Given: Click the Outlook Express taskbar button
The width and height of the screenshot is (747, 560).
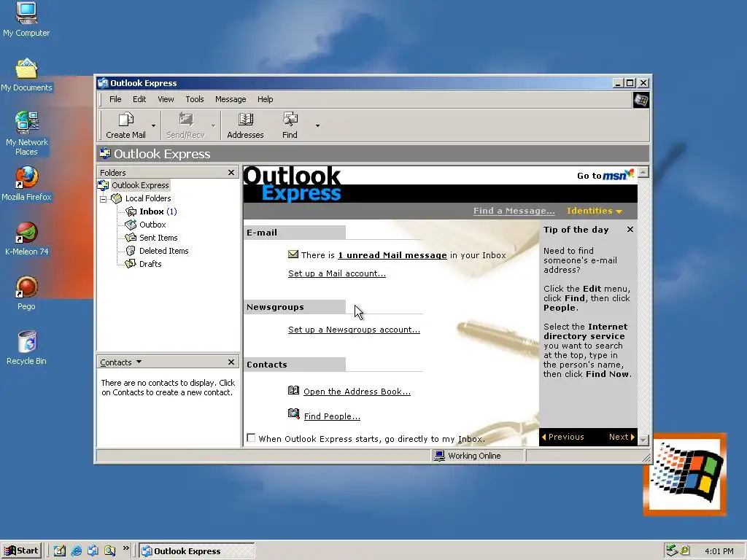Looking at the screenshot, I should tap(197, 551).
